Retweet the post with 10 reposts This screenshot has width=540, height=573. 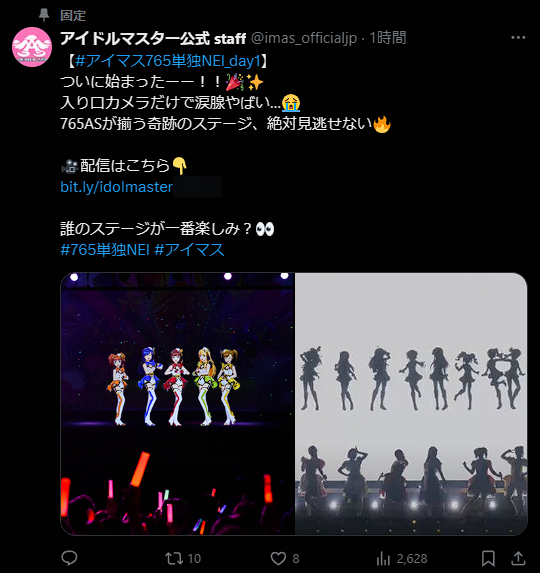[x=174, y=558]
